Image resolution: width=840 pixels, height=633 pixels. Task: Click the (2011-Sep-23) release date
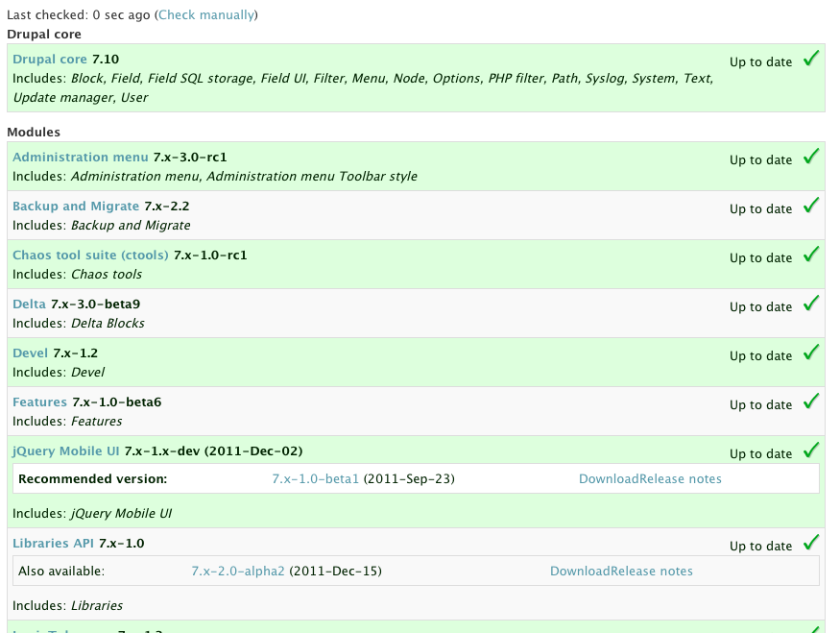tap(409, 478)
